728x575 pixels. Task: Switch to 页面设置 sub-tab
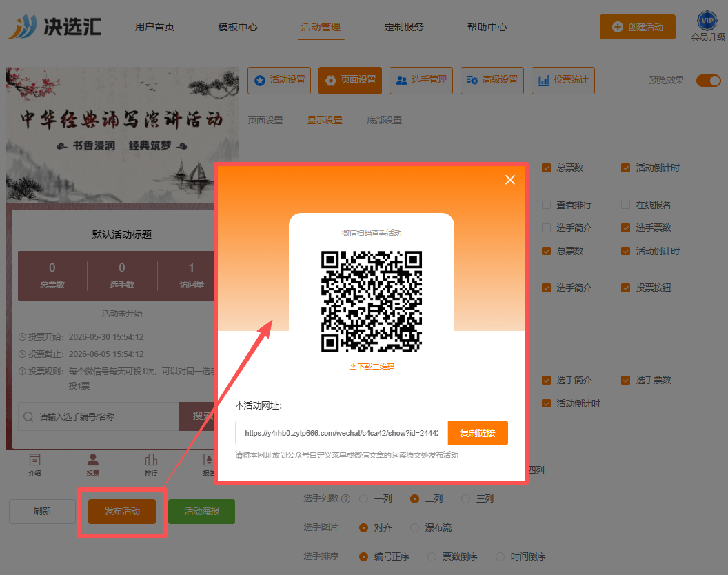point(265,120)
